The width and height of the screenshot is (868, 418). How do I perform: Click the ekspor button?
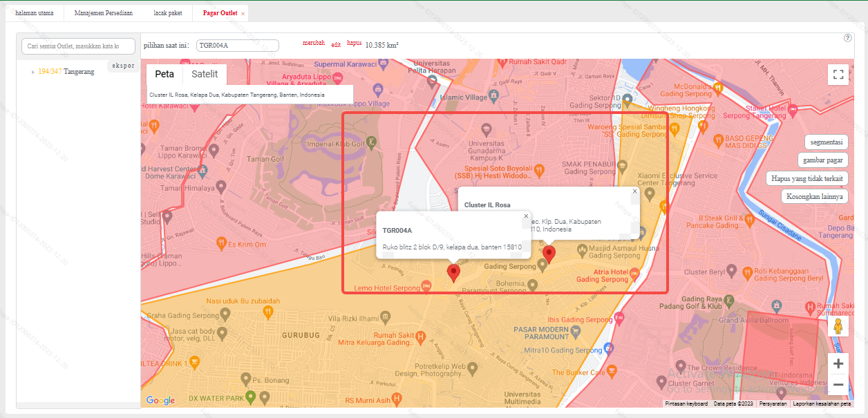point(122,66)
